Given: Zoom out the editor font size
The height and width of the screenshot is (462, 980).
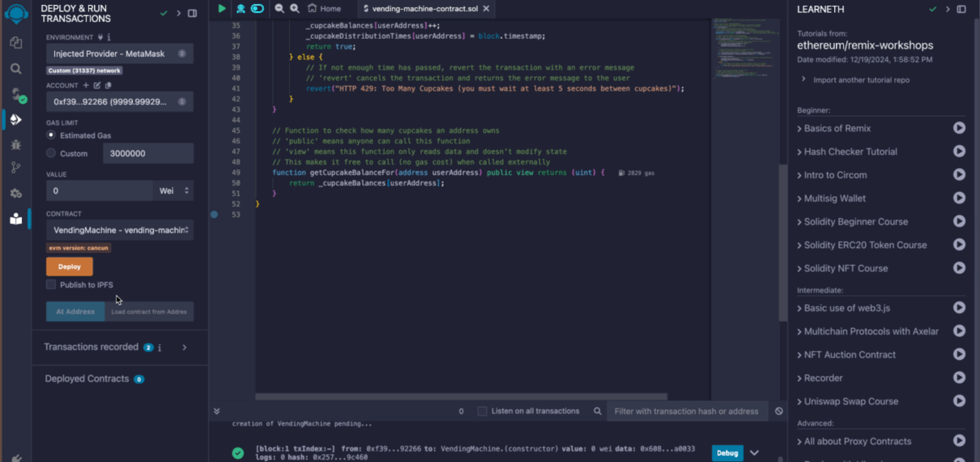Looking at the screenshot, I should coord(279,8).
